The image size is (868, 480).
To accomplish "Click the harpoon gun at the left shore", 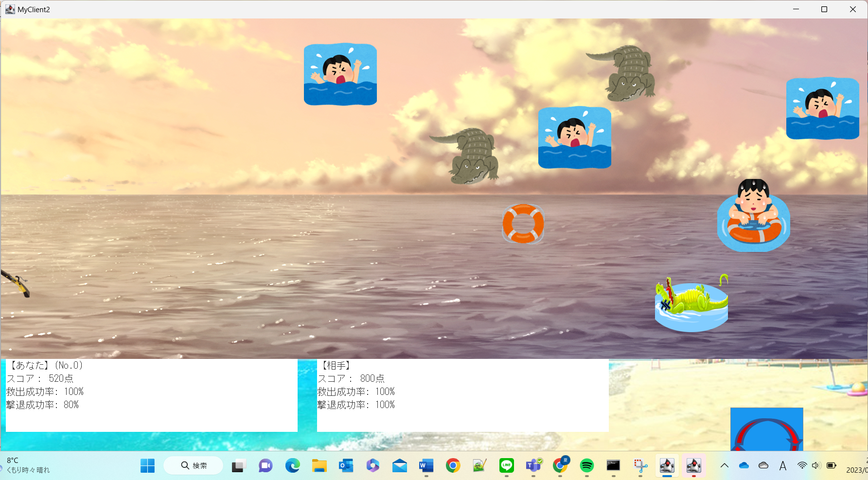I will click(x=15, y=284).
